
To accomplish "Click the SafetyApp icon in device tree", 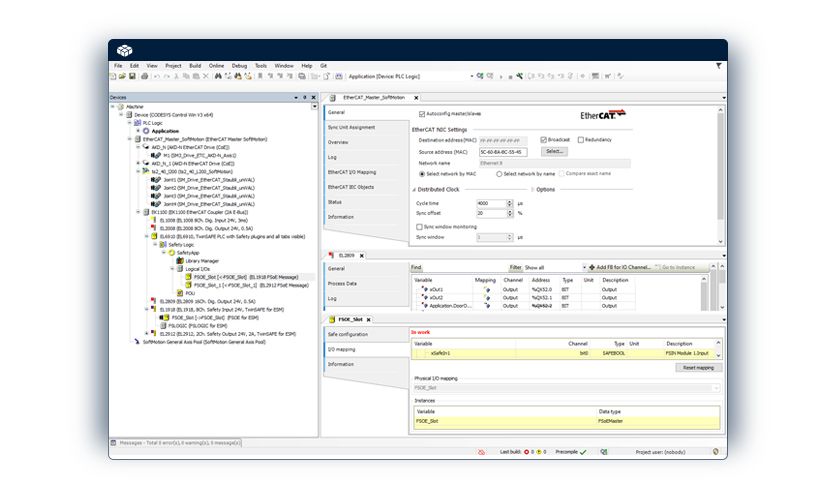I will coord(173,253).
